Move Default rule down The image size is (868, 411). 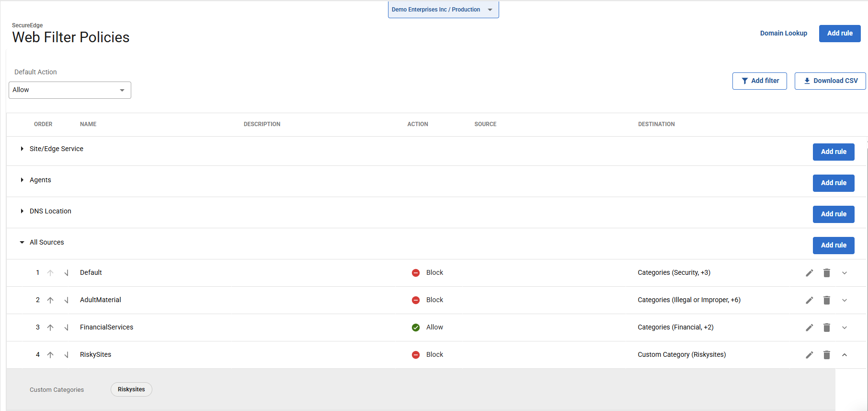[x=66, y=273]
